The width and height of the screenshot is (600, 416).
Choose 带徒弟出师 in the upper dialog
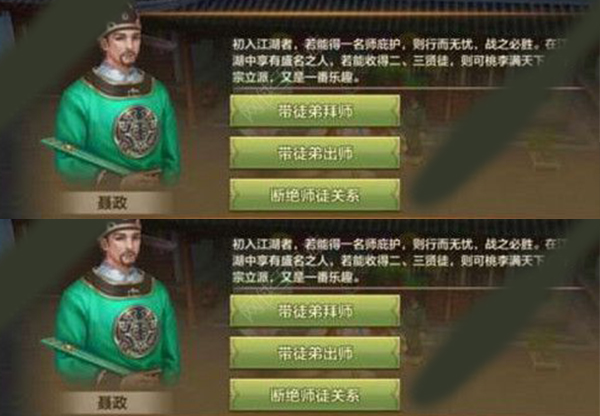[315, 153]
